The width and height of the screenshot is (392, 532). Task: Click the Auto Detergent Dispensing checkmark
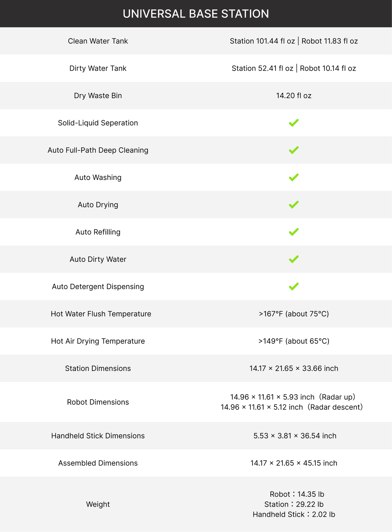pyautogui.click(x=294, y=286)
